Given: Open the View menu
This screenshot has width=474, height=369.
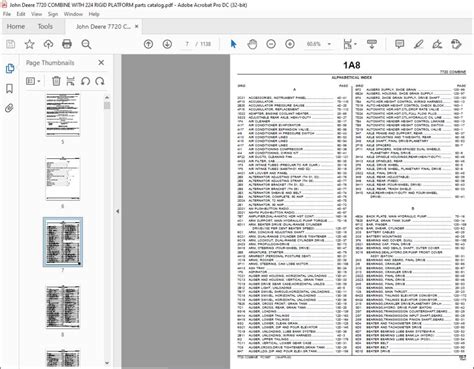Looking at the screenshot, I should [x=36, y=14].
